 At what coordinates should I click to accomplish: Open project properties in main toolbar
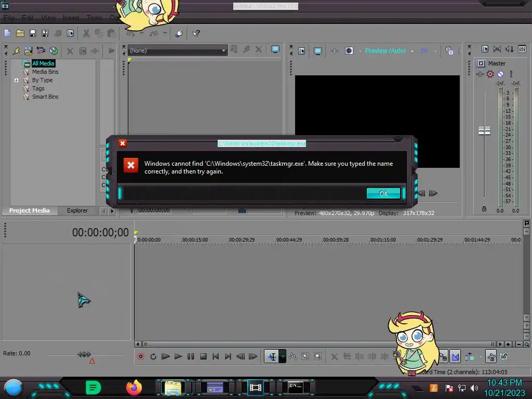click(x=70, y=33)
